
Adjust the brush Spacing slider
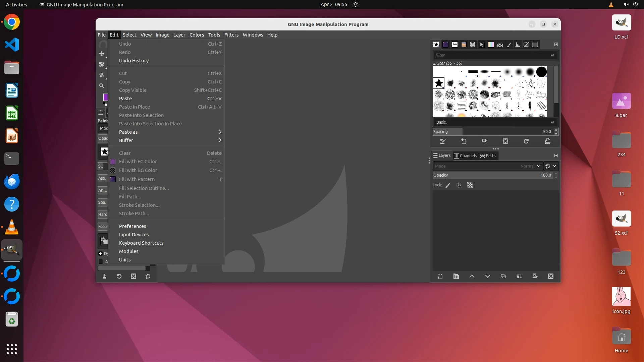(x=492, y=132)
